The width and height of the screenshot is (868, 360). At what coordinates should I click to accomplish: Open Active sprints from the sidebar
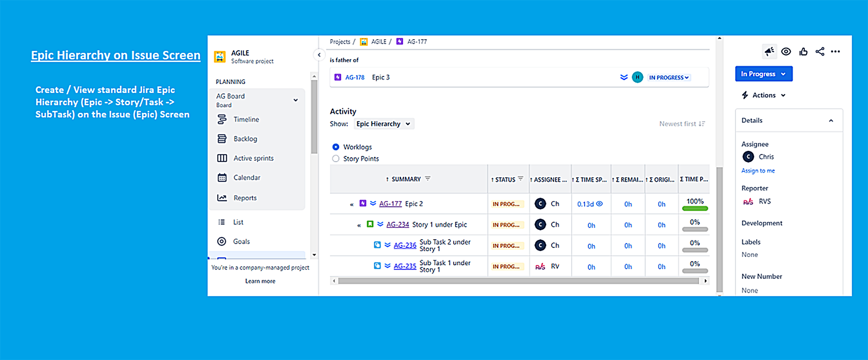[254, 158]
